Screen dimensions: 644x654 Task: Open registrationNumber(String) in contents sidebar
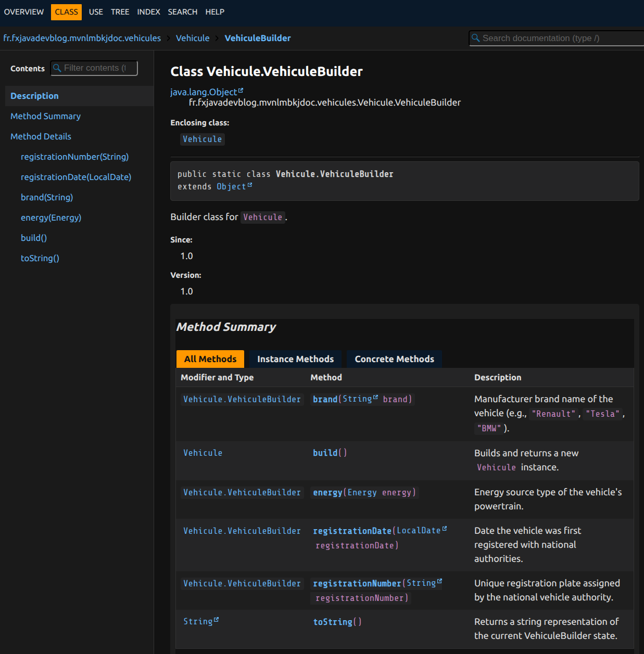(74, 157)
